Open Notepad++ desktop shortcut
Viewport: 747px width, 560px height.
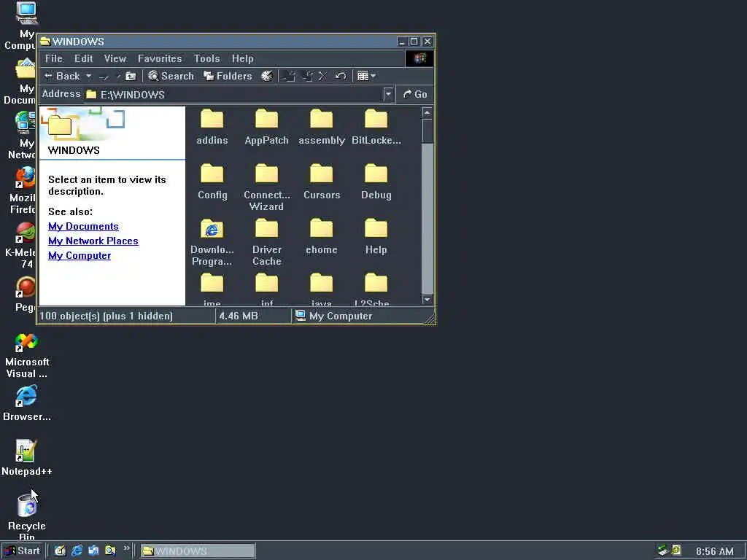27,458
